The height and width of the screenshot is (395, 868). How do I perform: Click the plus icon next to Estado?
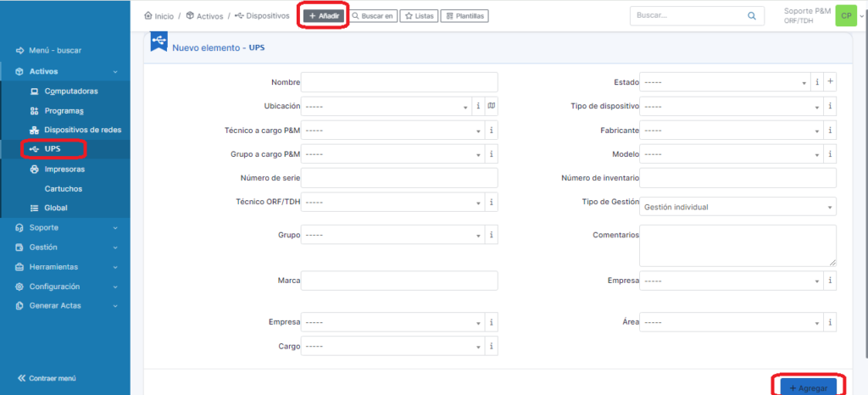pos(830,82)
